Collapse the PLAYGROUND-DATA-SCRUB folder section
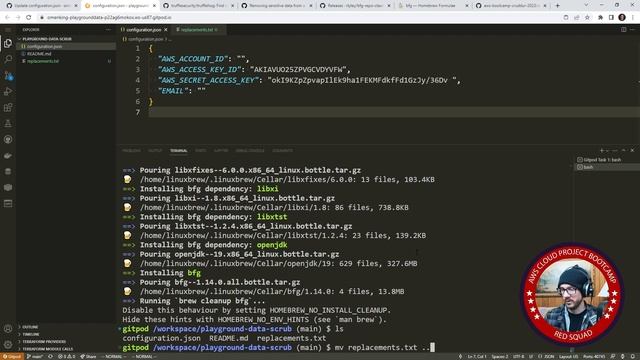This screenshot has width=640, height=360. [x=47, y=39]
